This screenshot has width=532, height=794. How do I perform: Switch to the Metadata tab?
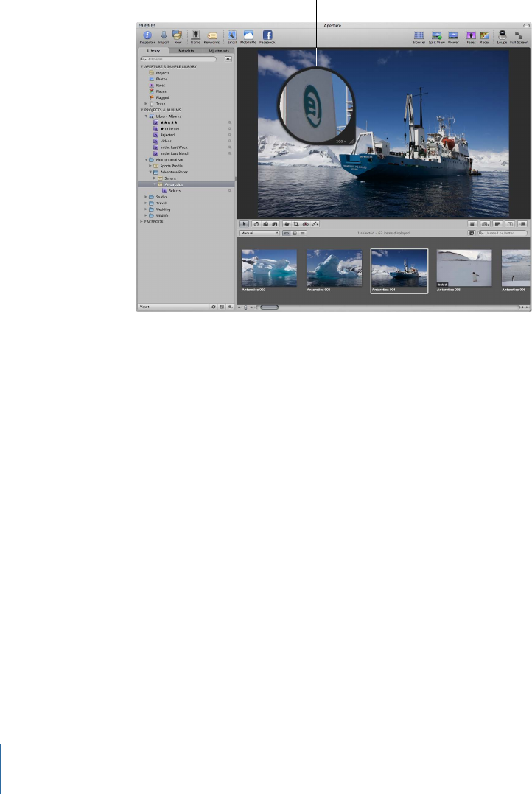coord(186,51)
